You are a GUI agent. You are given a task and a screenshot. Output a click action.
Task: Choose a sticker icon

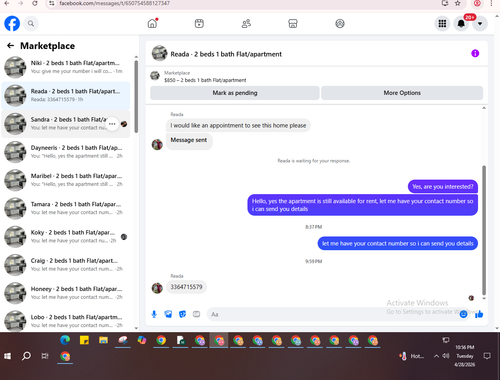click(182, 314)
